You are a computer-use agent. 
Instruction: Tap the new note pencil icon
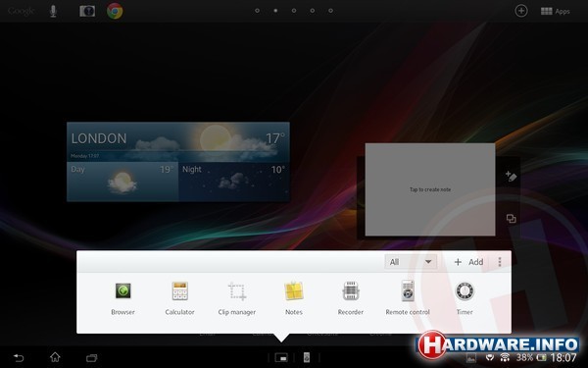(511, 176)
